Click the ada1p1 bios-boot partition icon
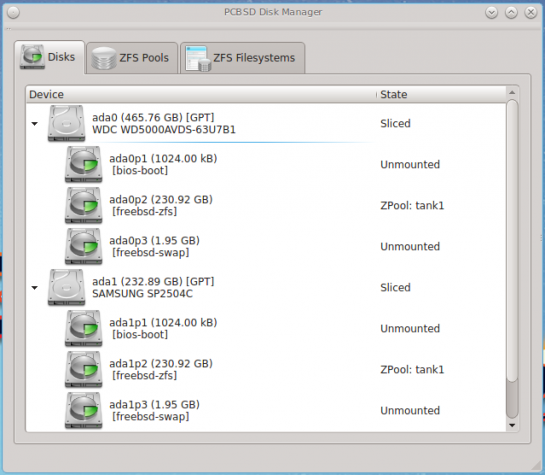The width and height of the screenshot is (545, 475). 83,328
